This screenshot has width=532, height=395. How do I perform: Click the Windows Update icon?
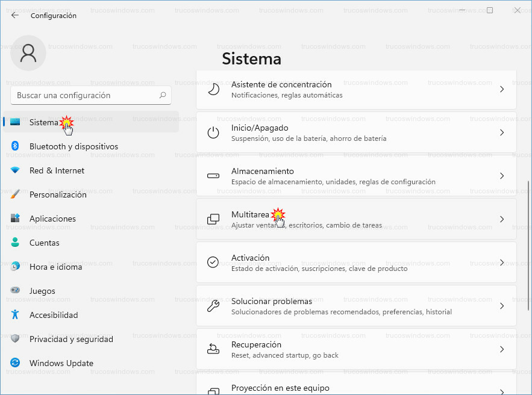(16, 363)
